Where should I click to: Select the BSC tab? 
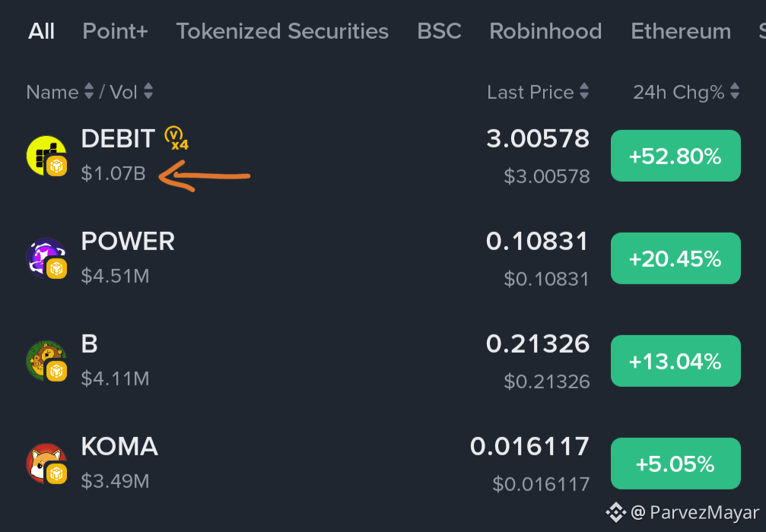pos(439,31)
